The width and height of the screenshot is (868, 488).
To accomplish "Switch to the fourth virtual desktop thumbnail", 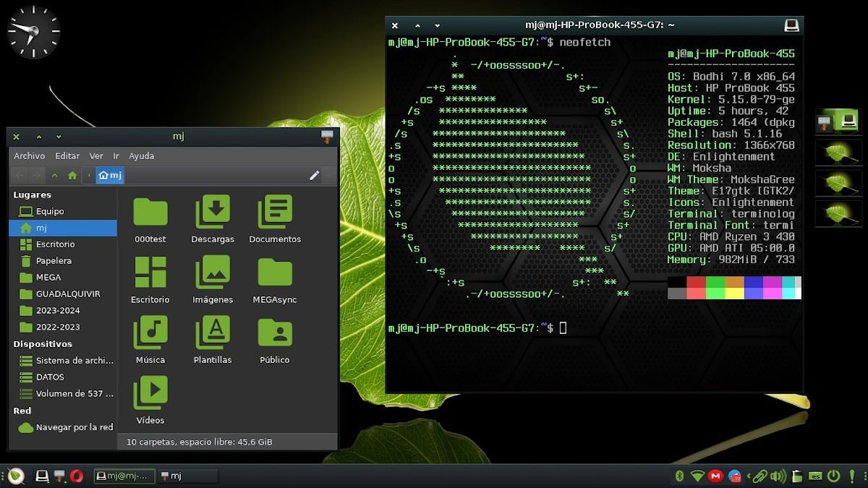I will pyautogui.click(x=837, y=213).
